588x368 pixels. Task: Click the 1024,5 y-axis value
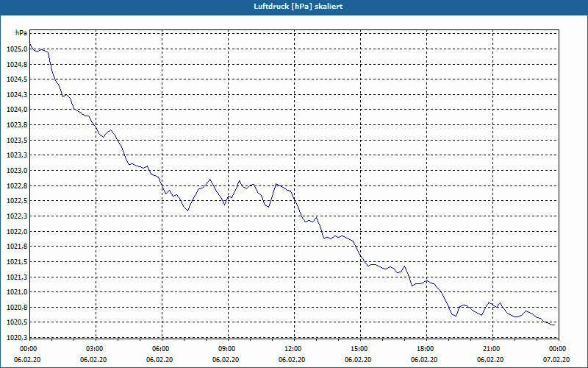coord(17,79)
